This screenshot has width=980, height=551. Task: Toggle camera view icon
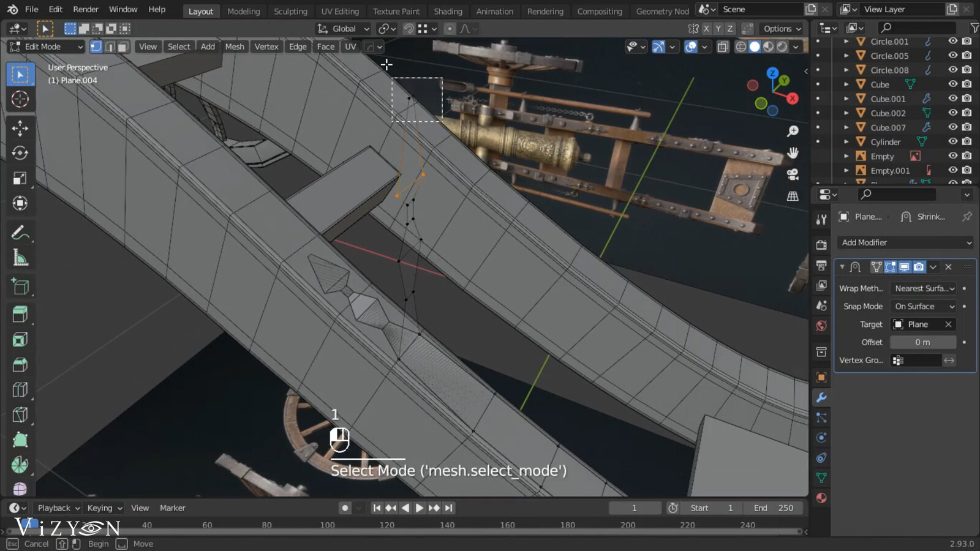793,174
